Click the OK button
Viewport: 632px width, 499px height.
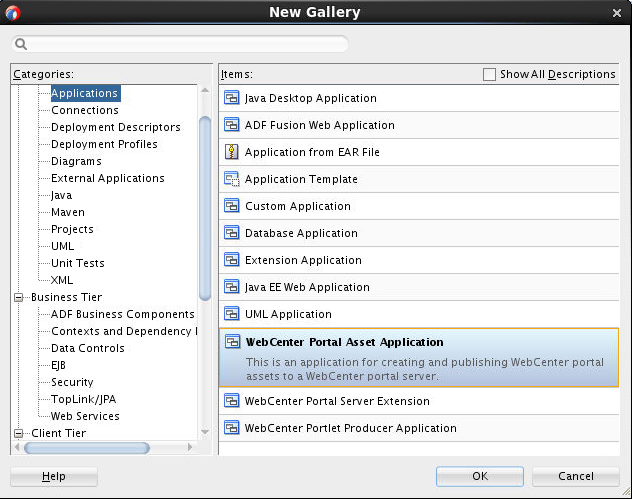tap(480, 476)
